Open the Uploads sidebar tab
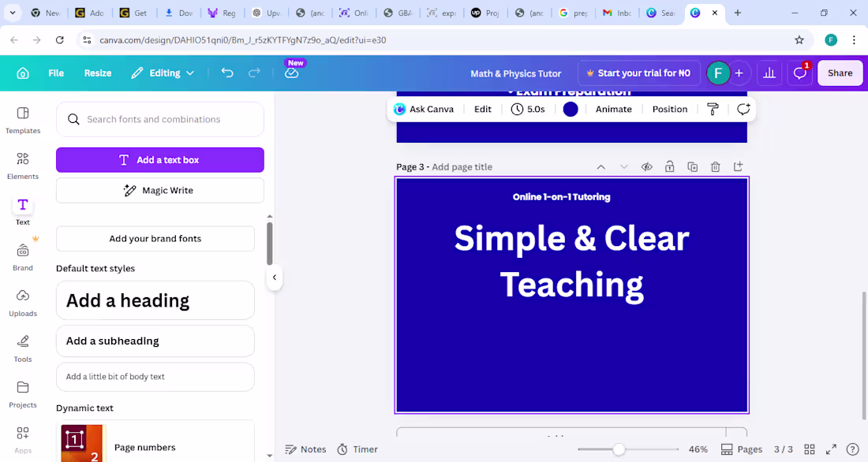Screen dimensions: 868x462 (x=23, y=304)
